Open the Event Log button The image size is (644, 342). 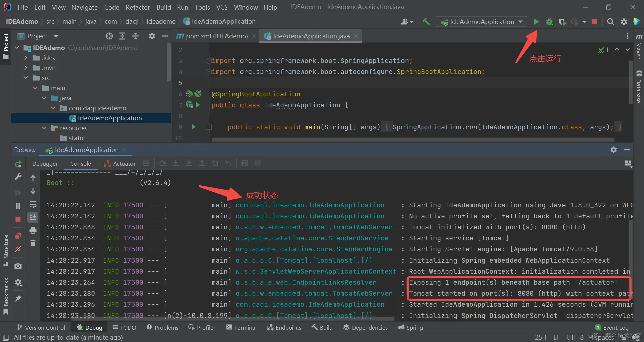click(612, 327)
